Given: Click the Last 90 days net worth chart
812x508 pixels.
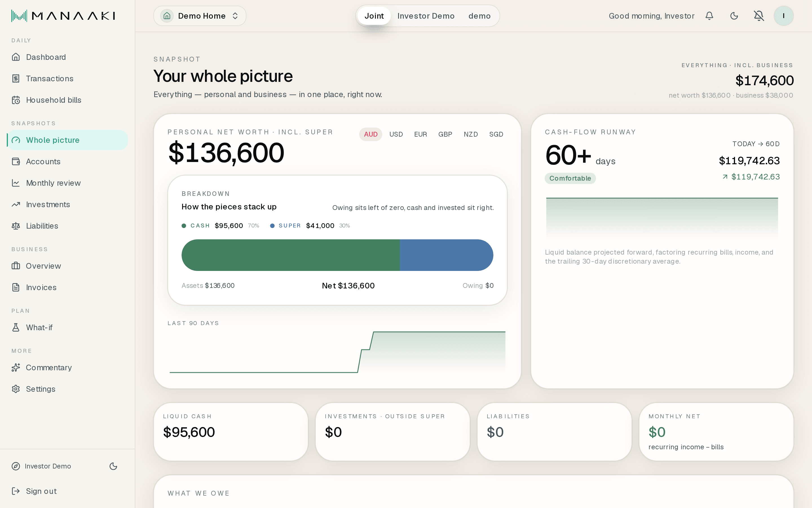Looking at the screenshot, I should (337, 352).
